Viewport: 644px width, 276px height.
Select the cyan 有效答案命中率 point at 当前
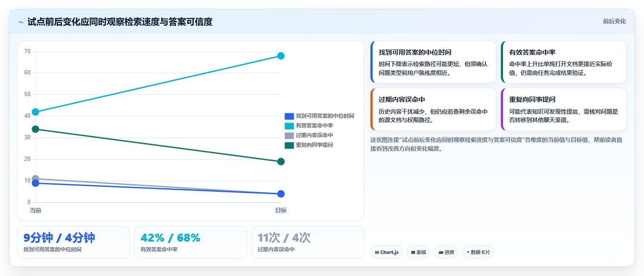(x=35, y=112)
